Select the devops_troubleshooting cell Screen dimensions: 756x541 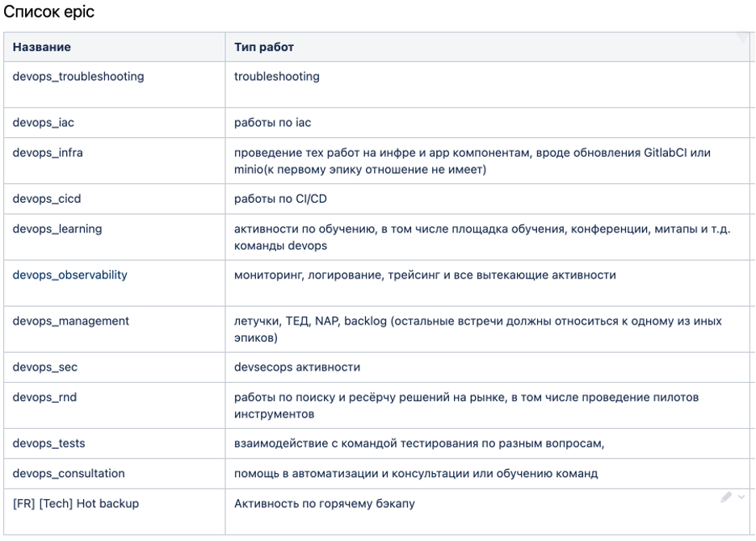click(78, 77)
